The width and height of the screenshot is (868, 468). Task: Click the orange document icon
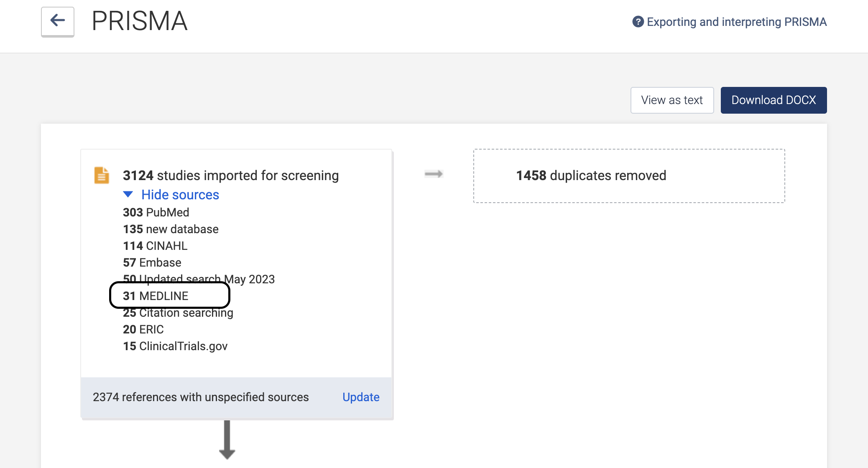(102, 175)
